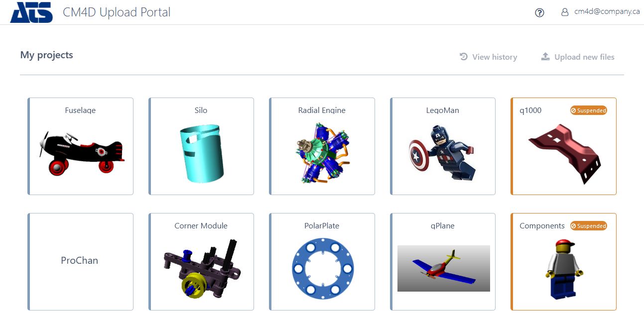The image size is (644, 315).
Task: Click the View history clock icon
Action: (x=464, y=57)
